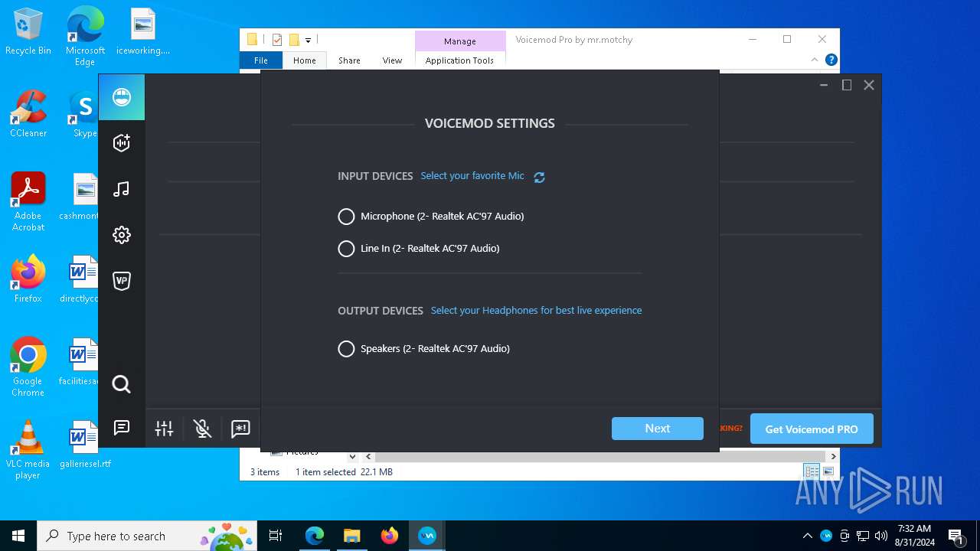The width and height of the screenshot is (980, 551).
Task: Open the mixer sliders icon in bottom bar
Action: (165, 429)
